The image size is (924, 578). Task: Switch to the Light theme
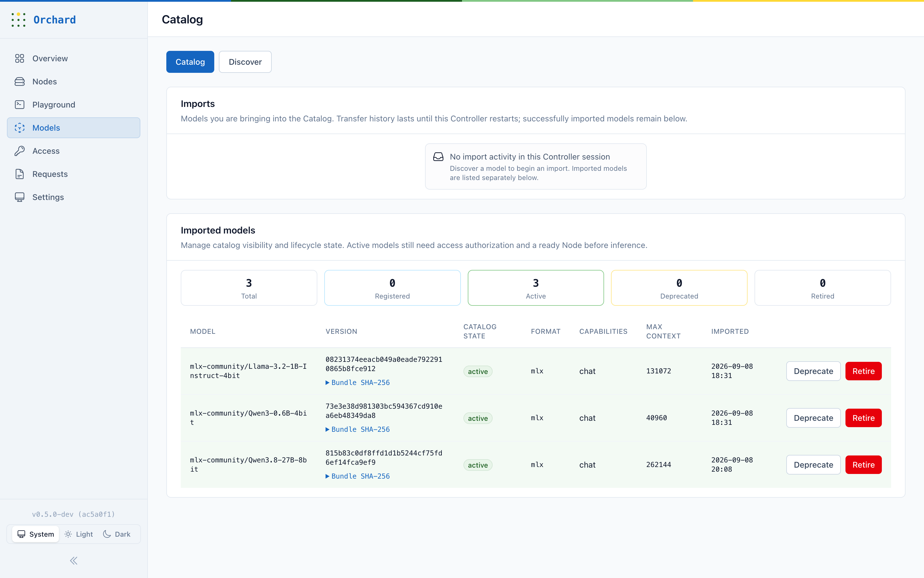pyautogui.click(x=79, y=534)
